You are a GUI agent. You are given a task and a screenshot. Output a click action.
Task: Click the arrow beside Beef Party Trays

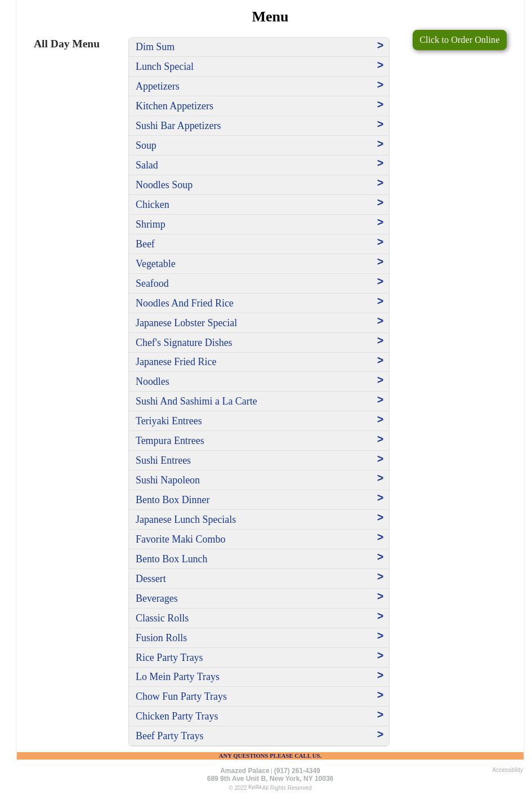380,735
